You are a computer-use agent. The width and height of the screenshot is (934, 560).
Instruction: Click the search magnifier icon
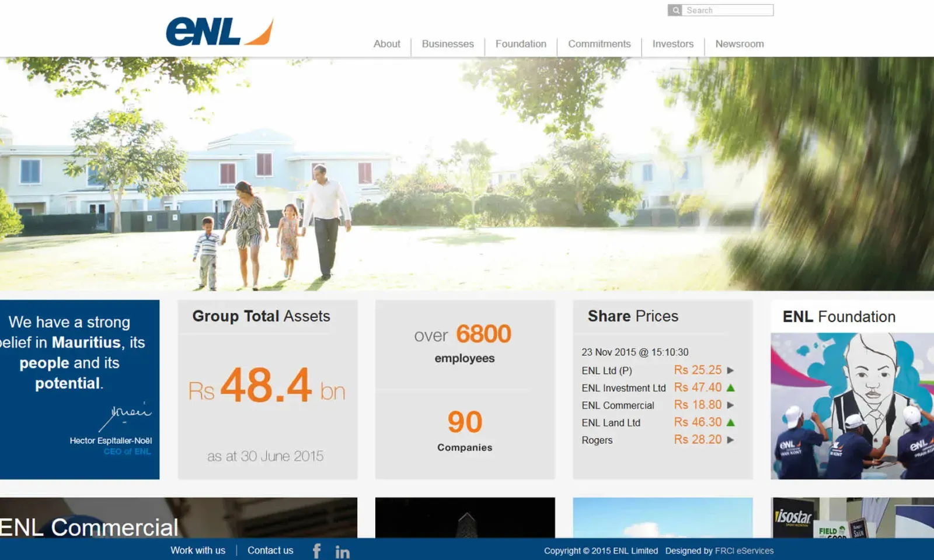pyautogui.click(x=675, y=10)
